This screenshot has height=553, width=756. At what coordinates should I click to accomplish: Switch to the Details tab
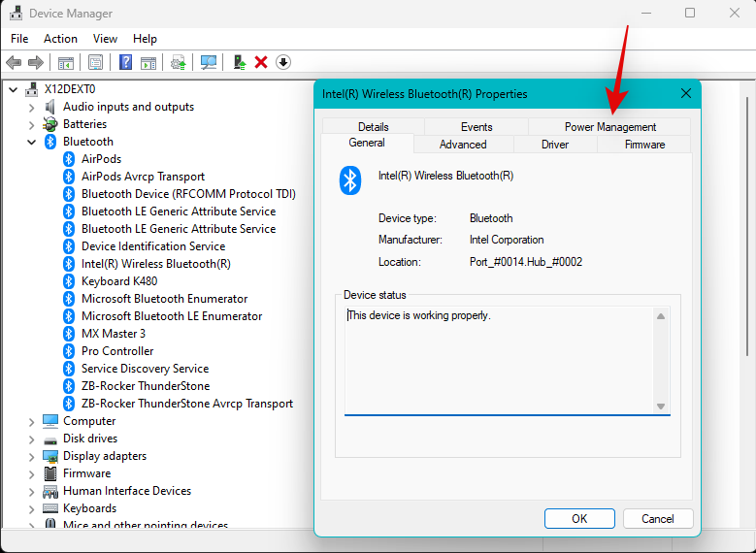(374, 127)
